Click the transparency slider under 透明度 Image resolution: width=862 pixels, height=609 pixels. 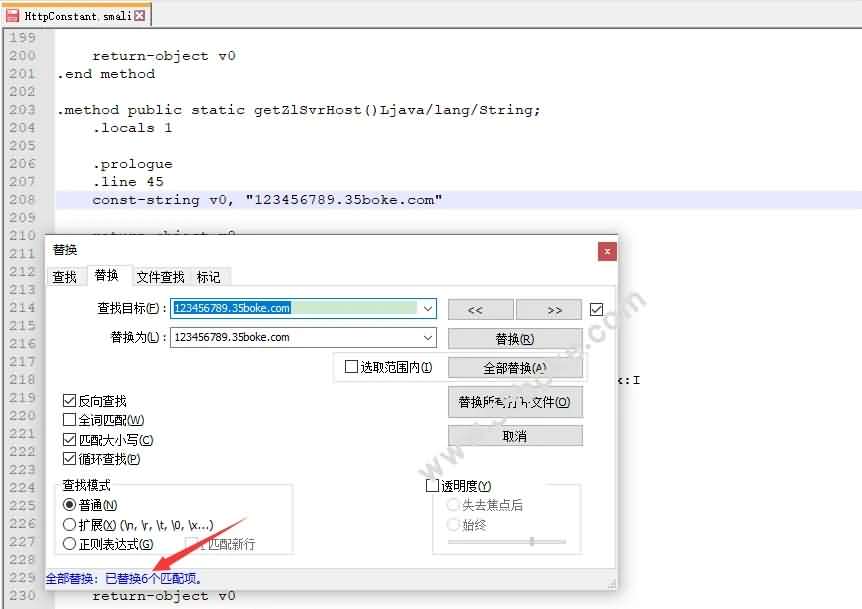[507, 541]
